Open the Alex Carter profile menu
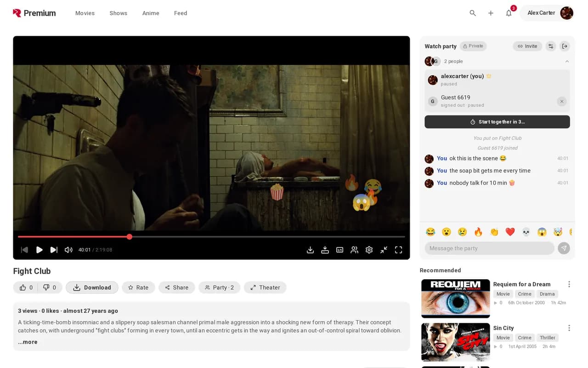This screenshot has height=368, width=588. [x=547, y=13]
